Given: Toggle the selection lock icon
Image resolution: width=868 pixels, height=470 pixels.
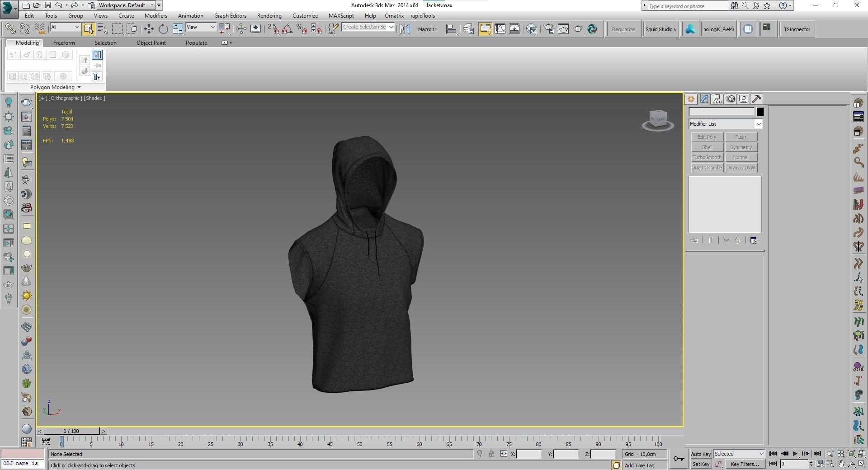Looking at the screenshot, I should point(491,454).
